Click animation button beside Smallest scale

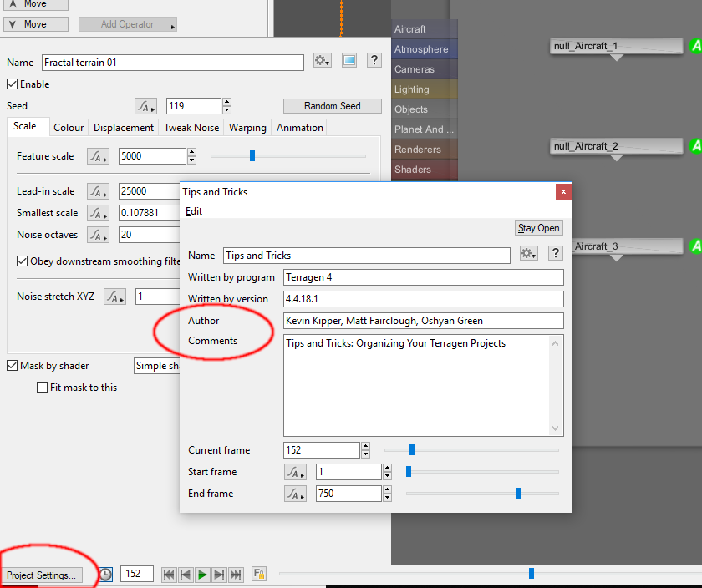pyautogui.click(x=98, y=213)
